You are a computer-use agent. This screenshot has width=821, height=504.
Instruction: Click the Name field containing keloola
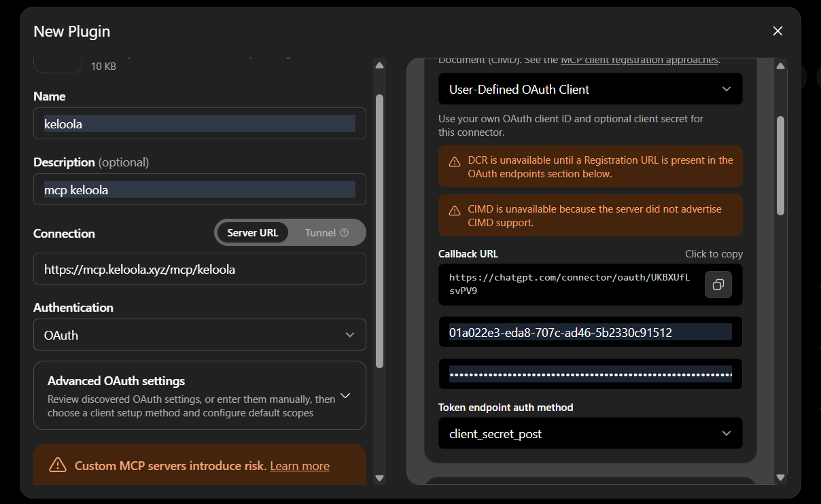[200, 124]
